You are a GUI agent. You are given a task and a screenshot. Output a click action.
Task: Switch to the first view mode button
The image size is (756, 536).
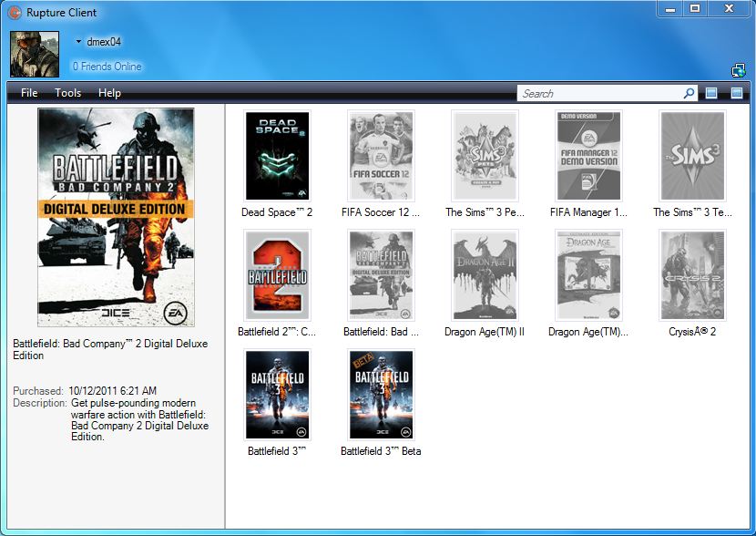[712, 93]
